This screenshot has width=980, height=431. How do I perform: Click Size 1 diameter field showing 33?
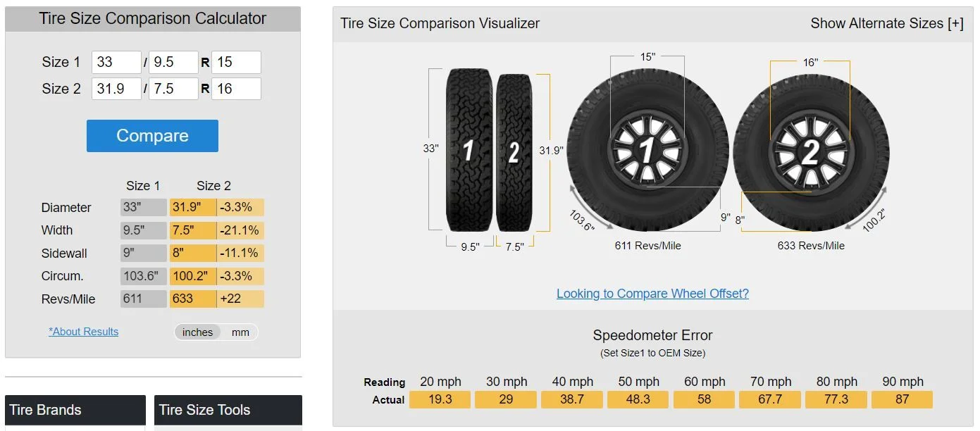(x=116, y=62)
